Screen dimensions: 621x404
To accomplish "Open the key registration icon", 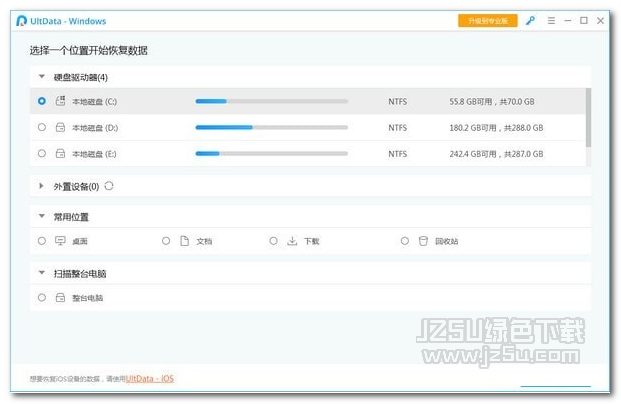I will [x=530, y=21].
